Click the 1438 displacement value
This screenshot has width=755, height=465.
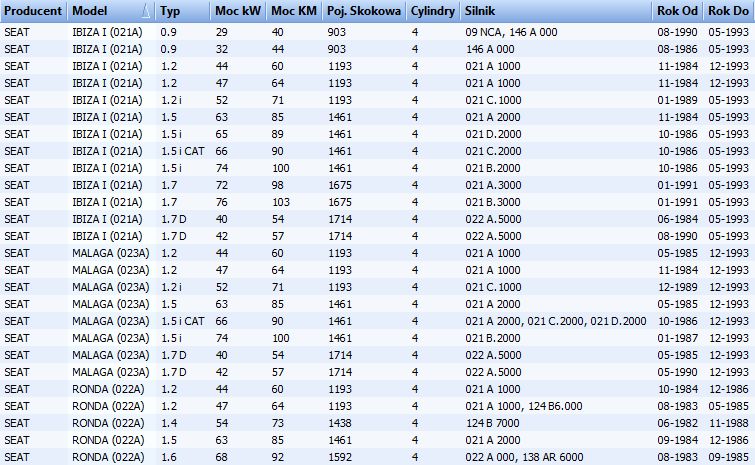340,423
